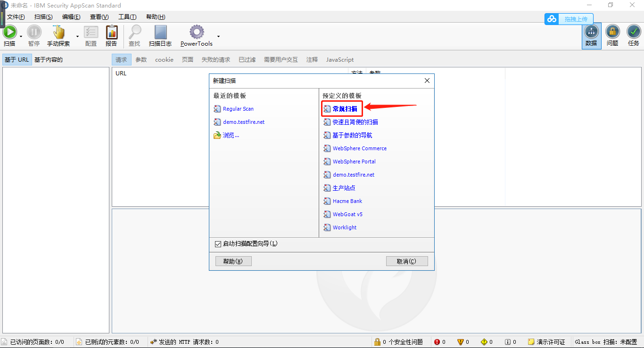Choose the WebSphere Portal template link
This screenshot has height=348, width=644.
(355, 162)
